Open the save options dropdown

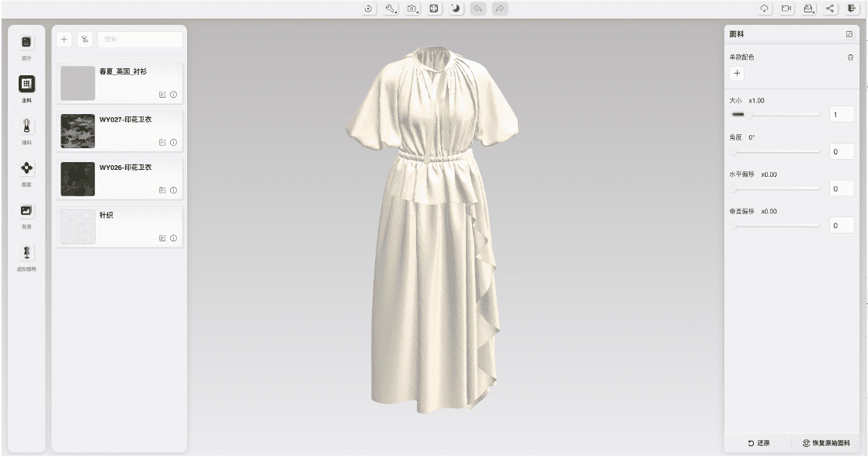[809, 9]
